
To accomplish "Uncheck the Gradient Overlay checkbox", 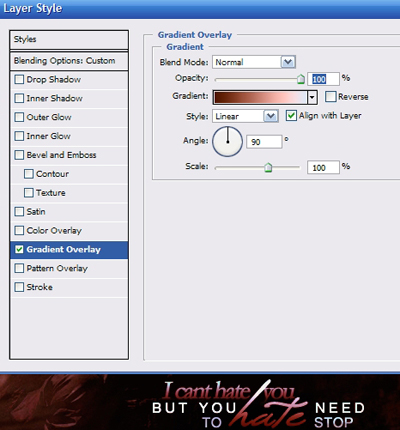I will click(19, 249).
